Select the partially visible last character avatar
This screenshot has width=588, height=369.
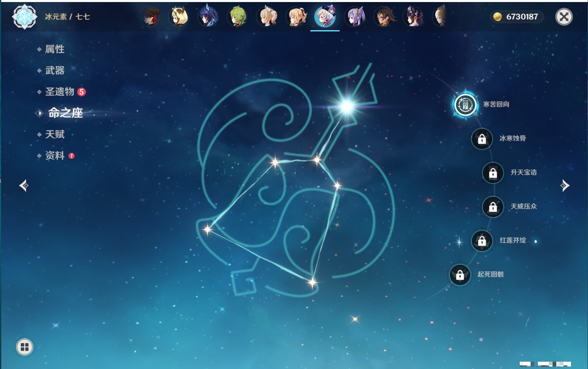point(440,16)
